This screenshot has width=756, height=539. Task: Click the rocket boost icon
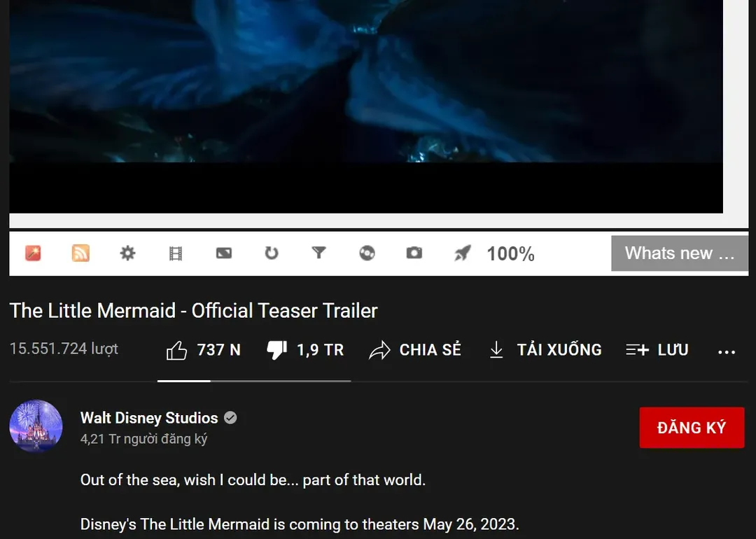tap(461, 253)
